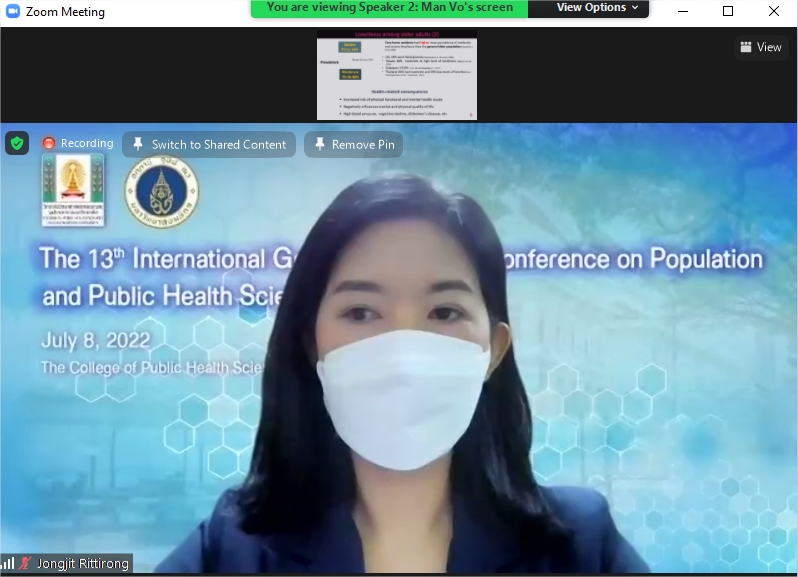Minimize the Zoom Meeting window
Image resolution: width=798 pixels, height=577 pixels.
pos(682,12)
